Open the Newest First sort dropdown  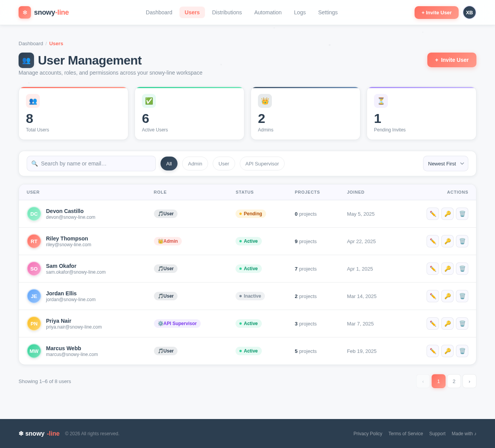(x=445, y=164)
